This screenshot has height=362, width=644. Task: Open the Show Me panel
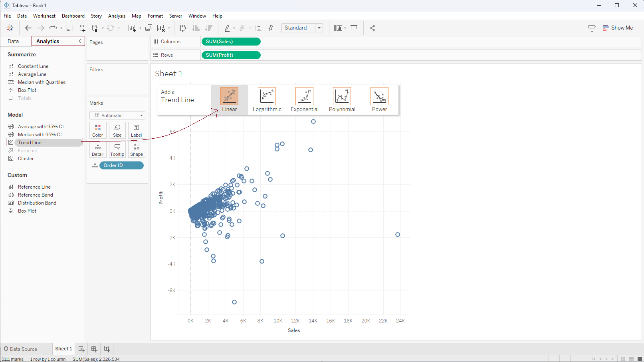[618, 28]
